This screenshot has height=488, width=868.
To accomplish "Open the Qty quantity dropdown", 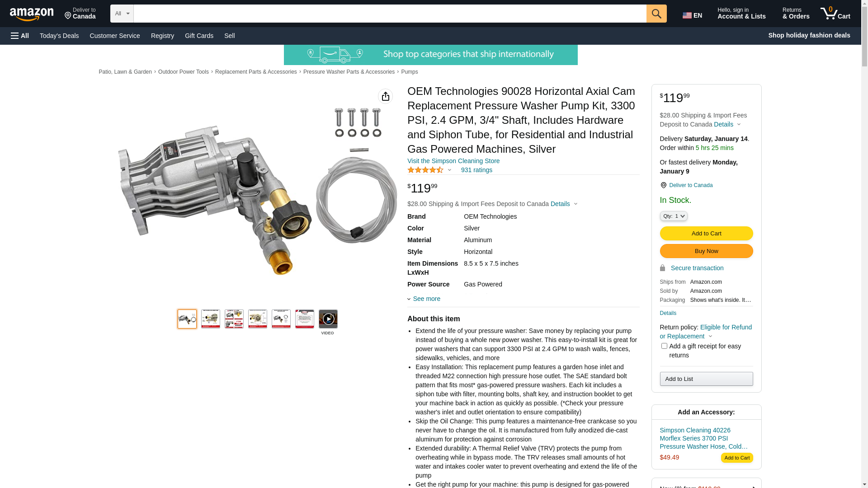I will point(674,216).
